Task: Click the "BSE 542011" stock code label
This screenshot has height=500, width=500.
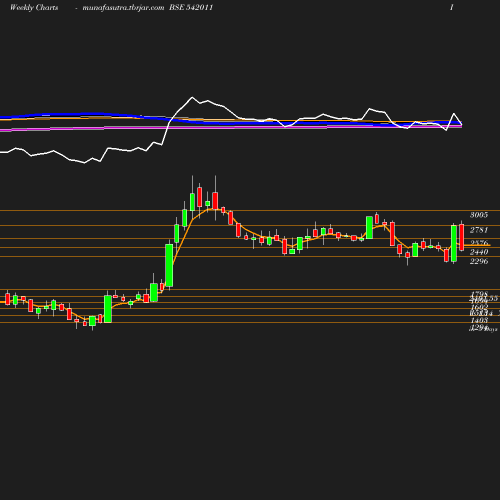Action: tap(191, 8)
